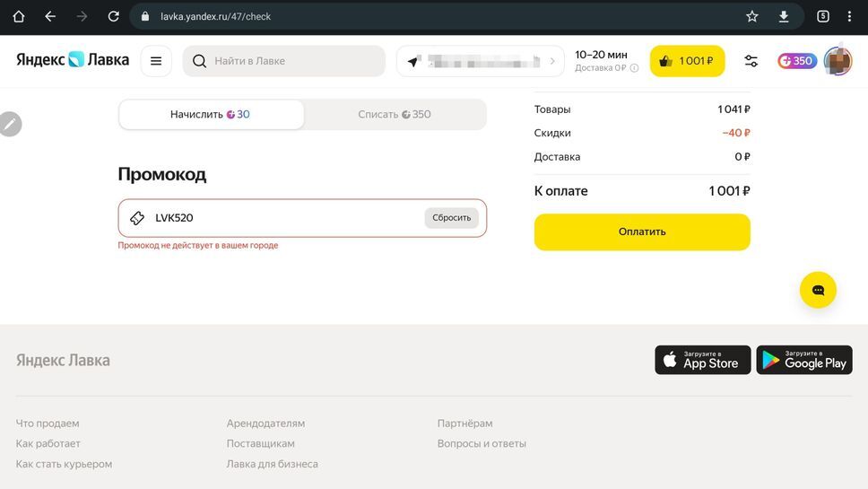Open 'Вопросы и ответы' footer link

[482, 443]
